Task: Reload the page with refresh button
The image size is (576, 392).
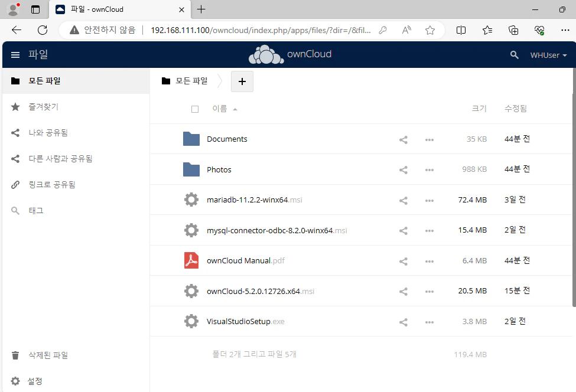Action: point(43,30)
